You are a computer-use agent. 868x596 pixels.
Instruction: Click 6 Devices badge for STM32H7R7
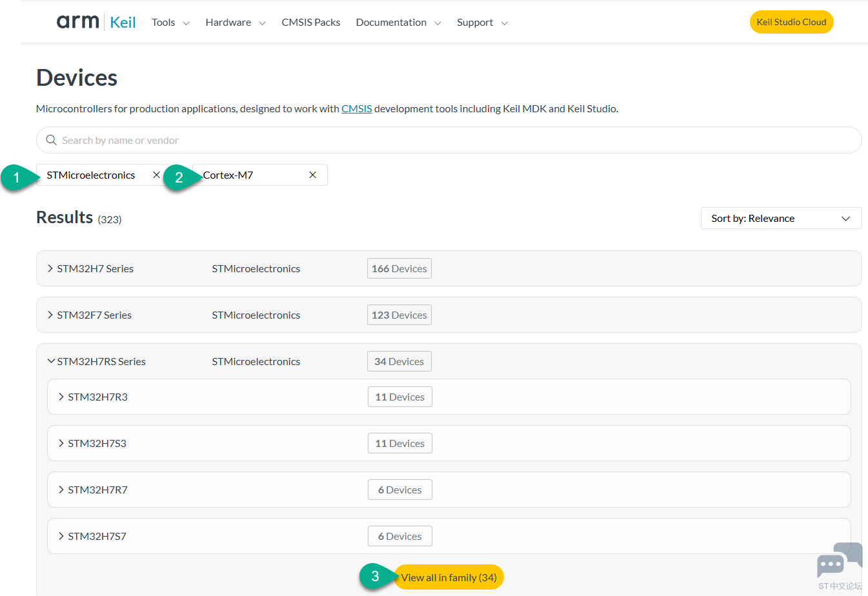coord(400,490)
